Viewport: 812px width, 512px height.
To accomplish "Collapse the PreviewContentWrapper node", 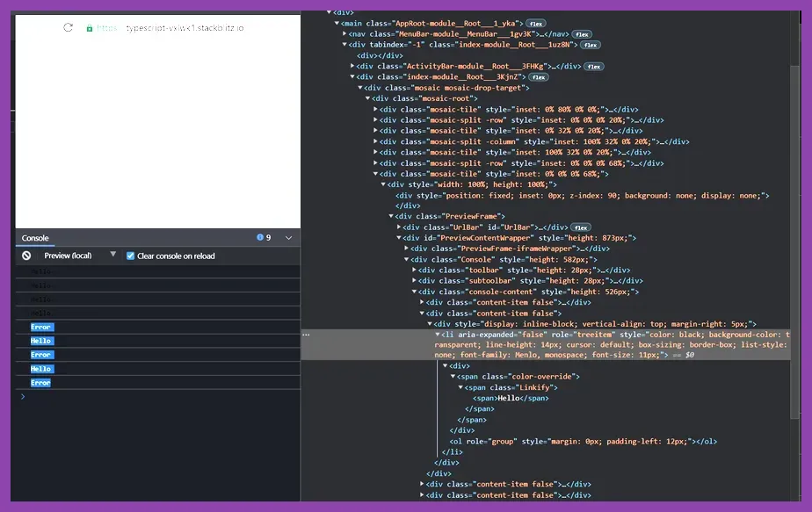I will (x=399, y=238).
